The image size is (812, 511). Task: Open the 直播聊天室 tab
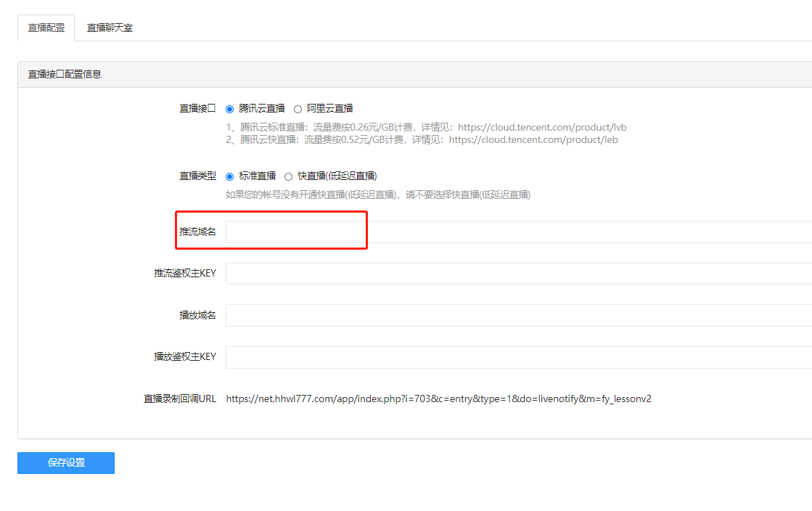pyautogui.click(x=110, y=28)
